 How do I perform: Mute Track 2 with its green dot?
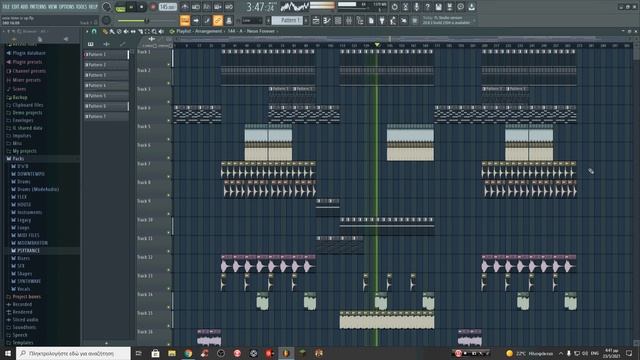[169, 83]
